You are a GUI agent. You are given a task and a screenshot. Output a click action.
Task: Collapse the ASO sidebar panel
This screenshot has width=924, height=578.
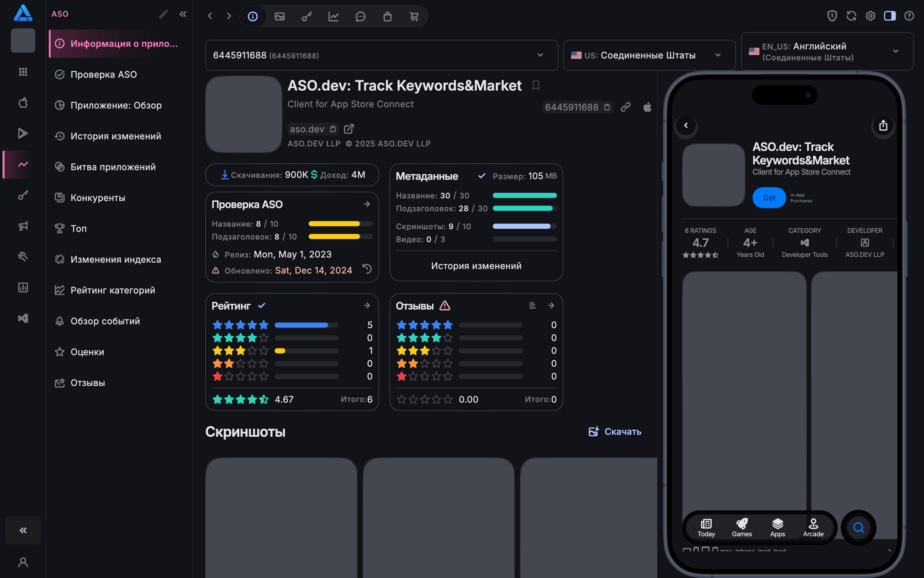[x=183, y=14]
